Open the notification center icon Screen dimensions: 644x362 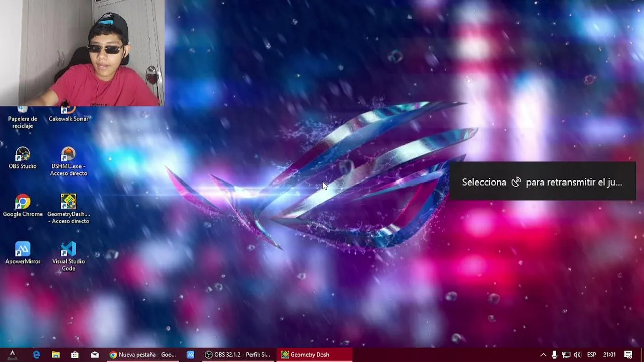pos(628,355)
